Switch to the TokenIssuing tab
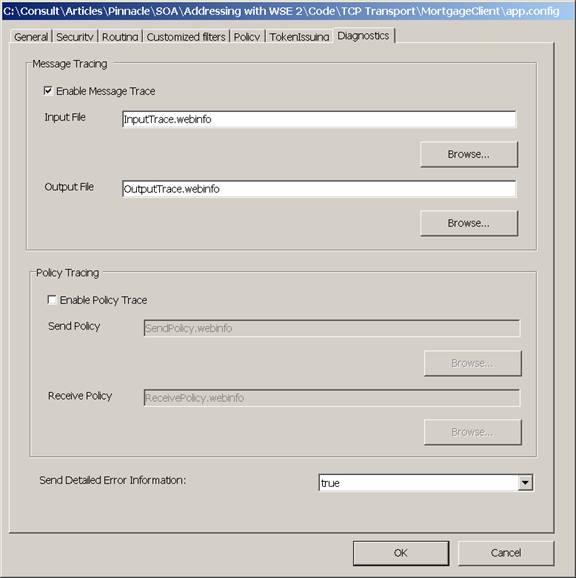This screenshot has width=576, height=578. [x=299, y=37]
